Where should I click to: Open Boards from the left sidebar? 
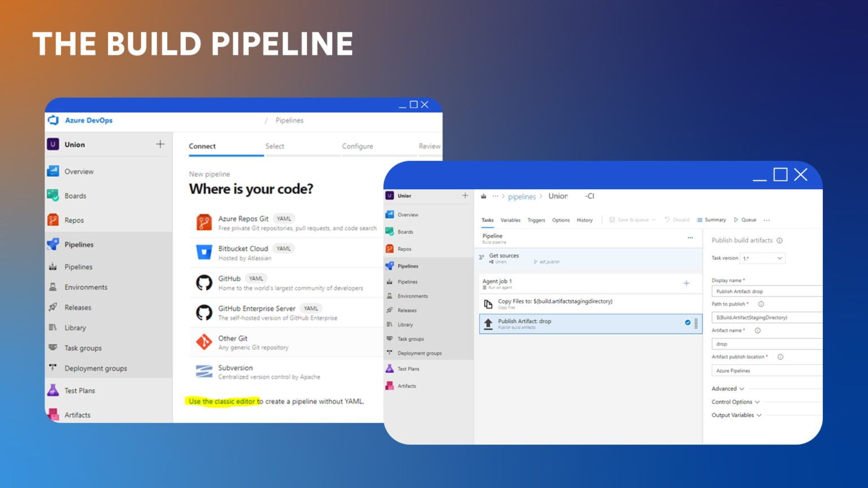coord(75,196)
